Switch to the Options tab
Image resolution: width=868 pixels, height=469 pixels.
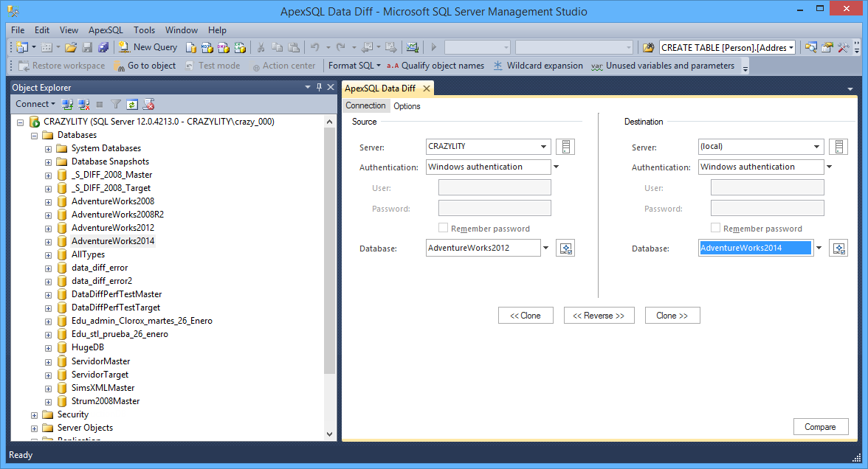(x=407, y=106)
